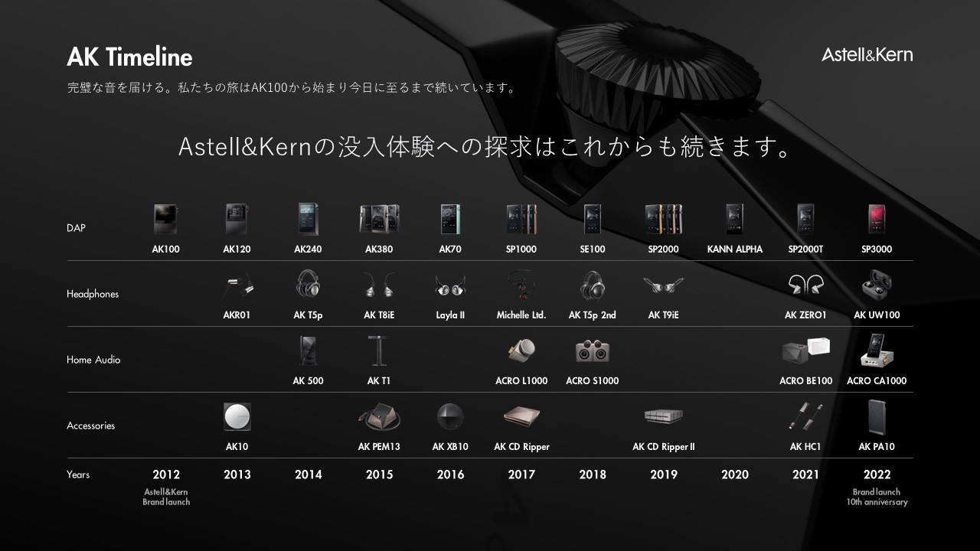Image resolution: width=980 pixels, height=551 pixels.
Task: Open the KANN ALPHA player image
Action: coord(735,220)
